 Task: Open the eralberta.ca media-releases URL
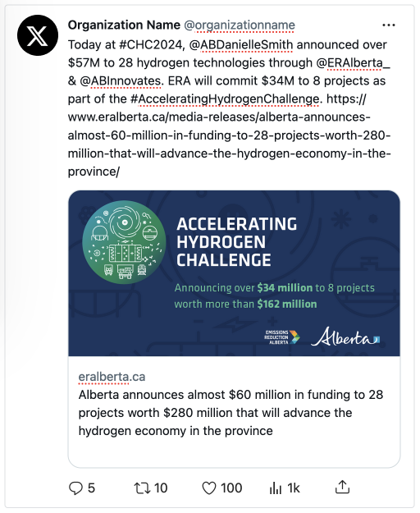[229, 135]
